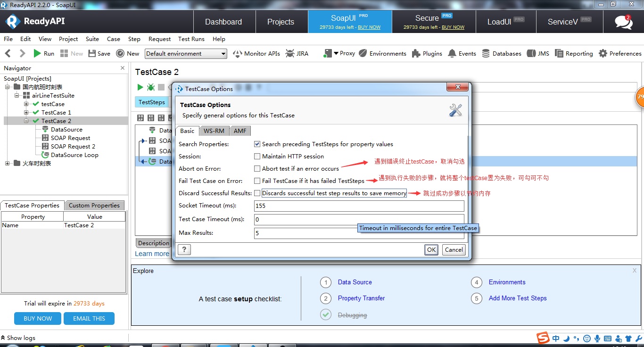Open Preferences gear icon
The height and width of the screenshot is (347, 644).
click(603, 54)
